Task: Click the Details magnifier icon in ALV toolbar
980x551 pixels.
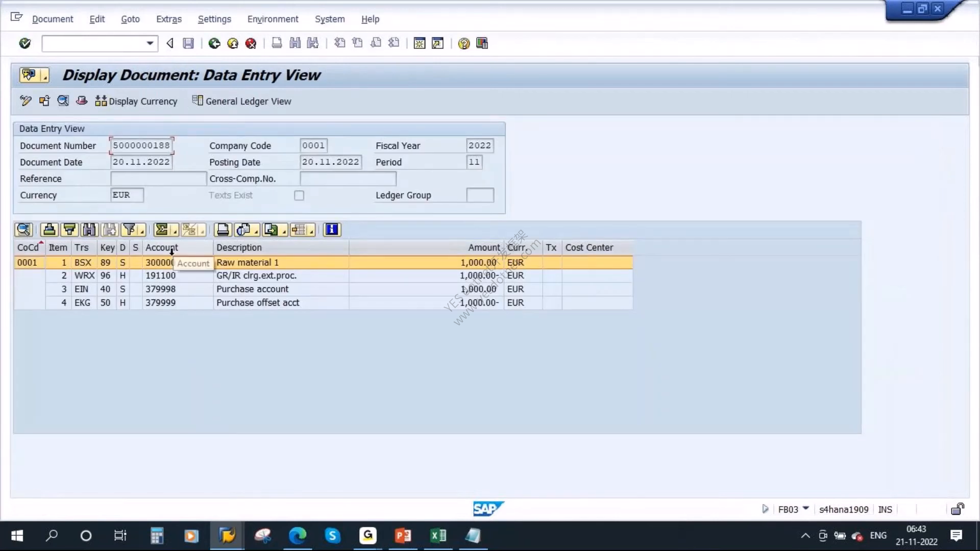Action: tap(23, 230)
